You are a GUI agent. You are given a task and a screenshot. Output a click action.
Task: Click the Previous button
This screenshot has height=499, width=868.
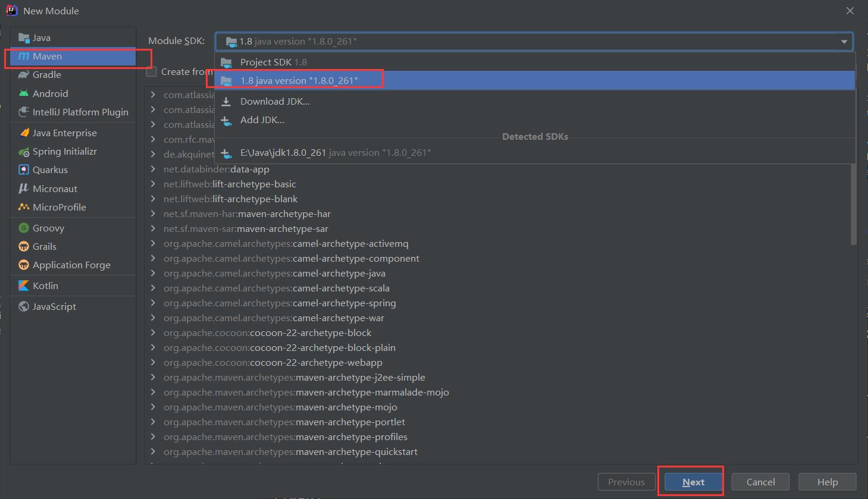(x=626, y=482)
